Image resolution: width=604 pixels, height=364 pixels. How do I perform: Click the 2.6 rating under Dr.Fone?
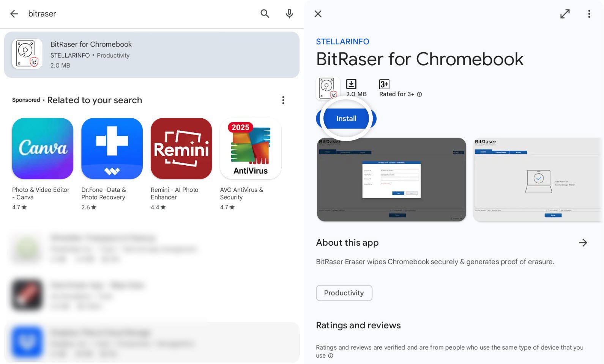tap(89, 207)
